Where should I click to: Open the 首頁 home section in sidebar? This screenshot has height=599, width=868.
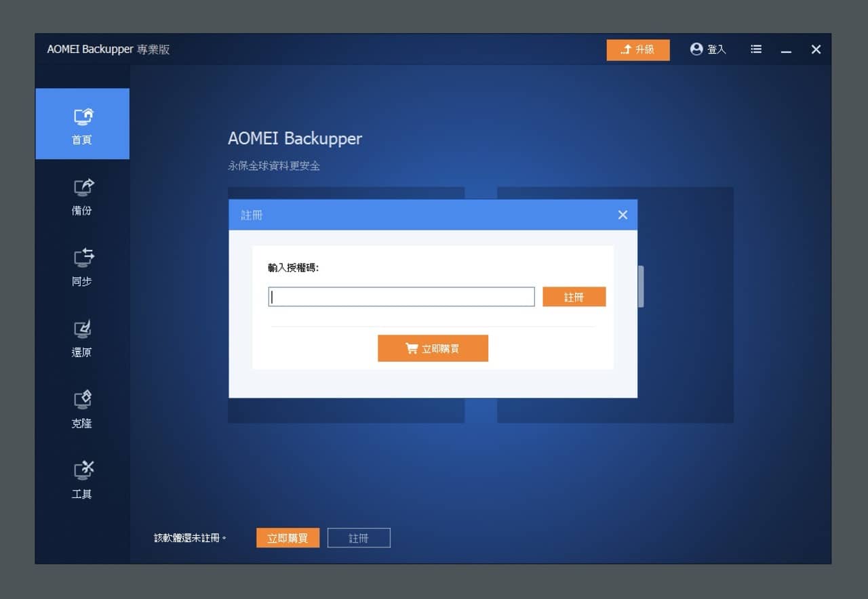[x=82, y=124]
